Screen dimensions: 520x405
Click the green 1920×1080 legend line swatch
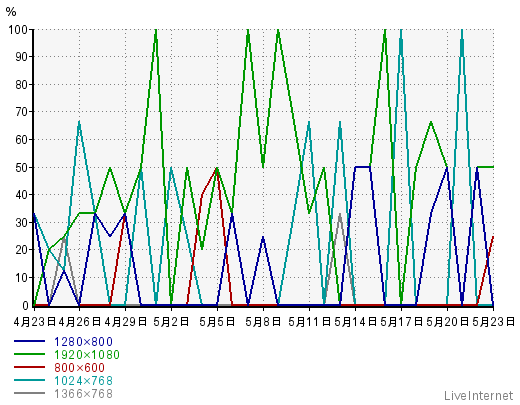(29, 354)
